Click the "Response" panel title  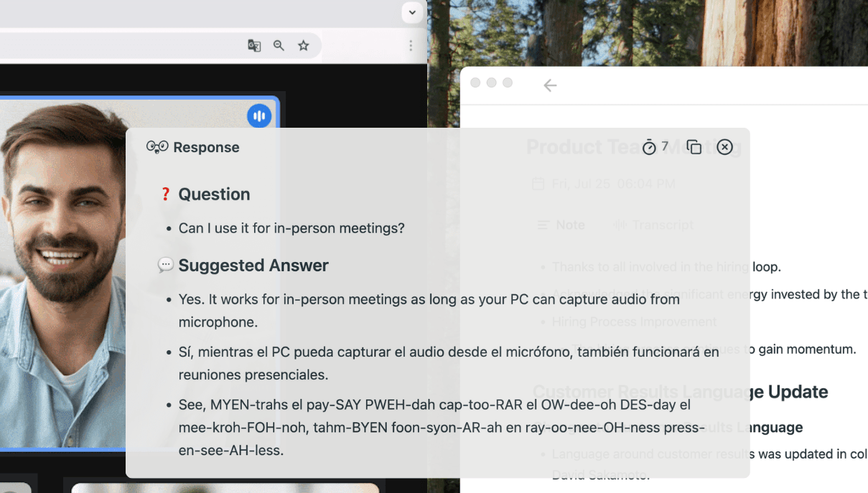[206, 147]
